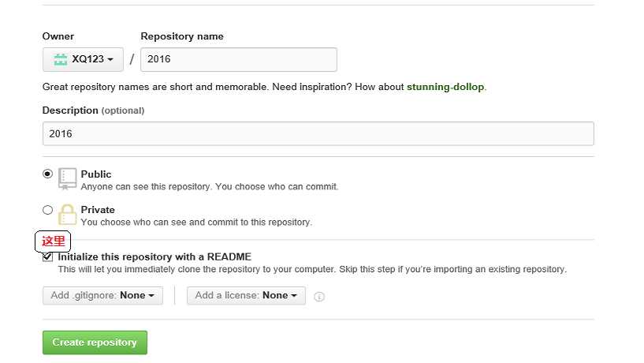
Task: Click the bold Public option label
Action: coord(96,174)
